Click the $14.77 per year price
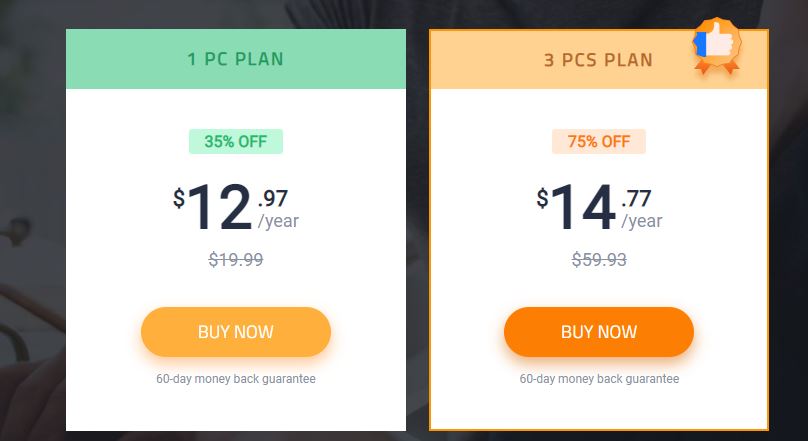The width and height of the screenshot is (808, 441). point(599,208)
